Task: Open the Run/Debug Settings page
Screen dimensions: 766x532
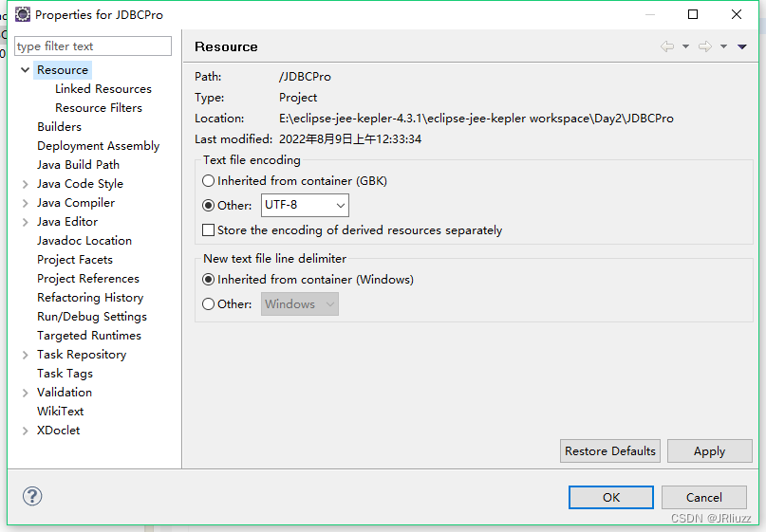Action: [x=92, y=317]
